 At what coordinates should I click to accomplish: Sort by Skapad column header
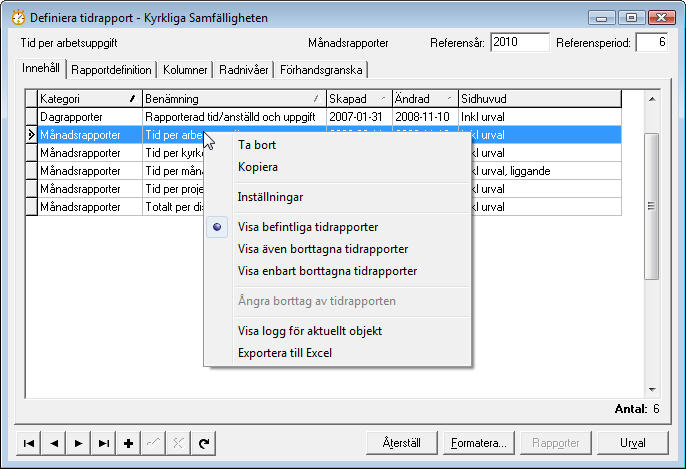tap(359, 99)
